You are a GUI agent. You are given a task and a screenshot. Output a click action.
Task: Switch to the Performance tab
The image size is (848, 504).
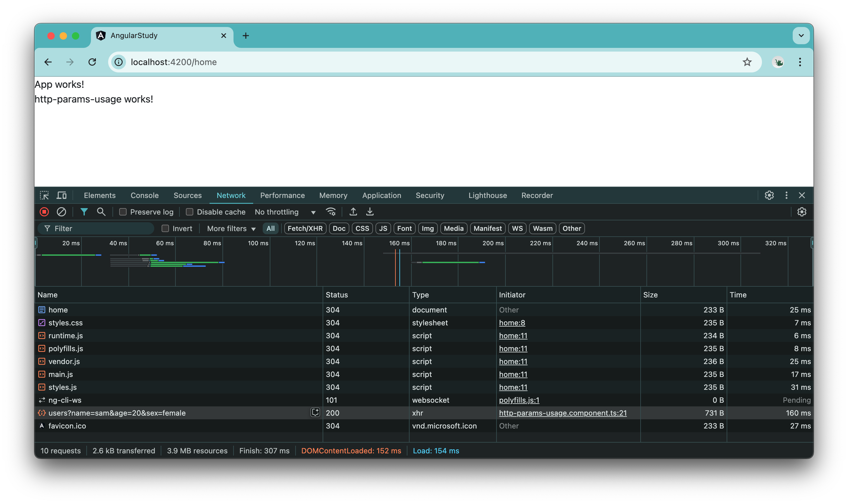pyautogui.click(x=282, y=195)
